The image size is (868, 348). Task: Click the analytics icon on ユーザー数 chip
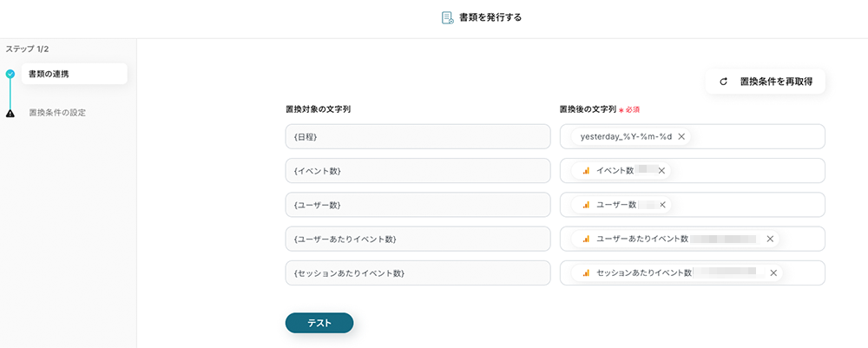click(x=586, y=205)
